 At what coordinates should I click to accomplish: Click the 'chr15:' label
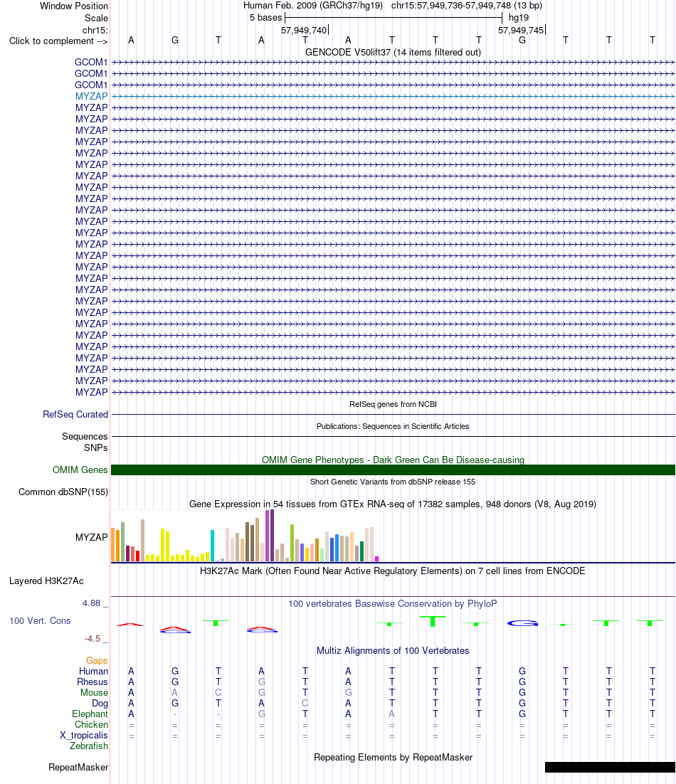point(95,30)
